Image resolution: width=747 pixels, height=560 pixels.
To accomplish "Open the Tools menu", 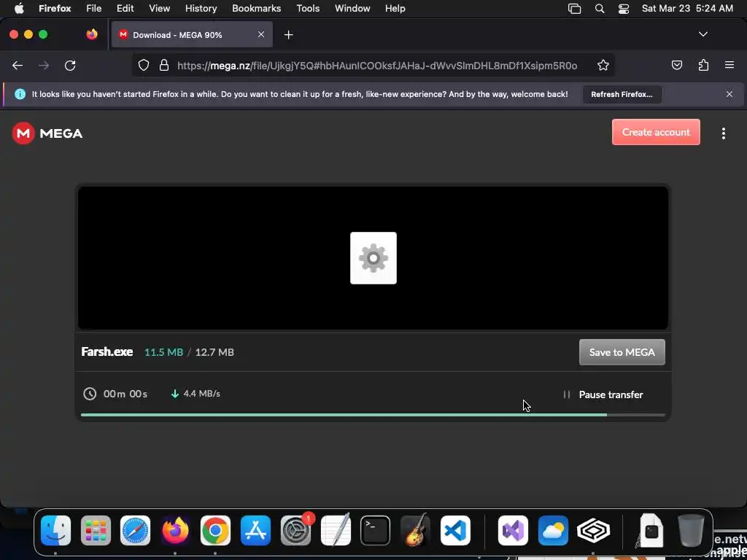I will 308,8.
